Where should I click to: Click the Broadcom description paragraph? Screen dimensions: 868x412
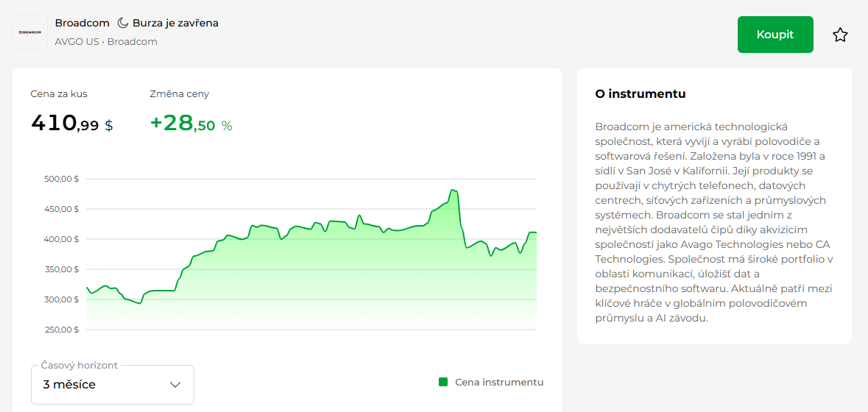714,222
